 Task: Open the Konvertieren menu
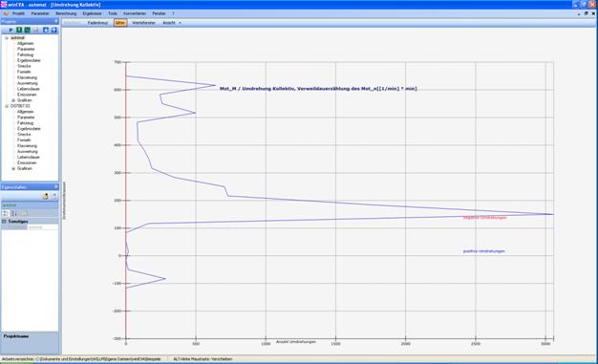click(x=135, y=13)
